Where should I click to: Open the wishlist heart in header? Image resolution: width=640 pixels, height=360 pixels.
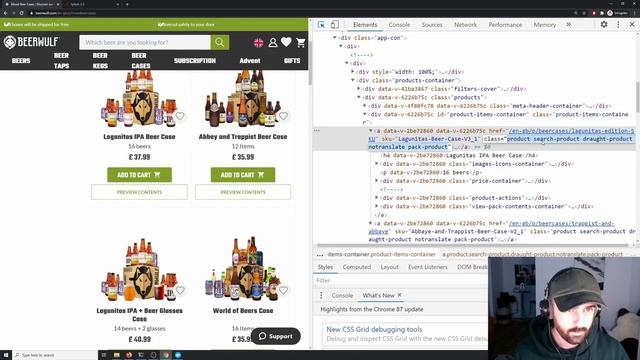click(x=286, y=42)
